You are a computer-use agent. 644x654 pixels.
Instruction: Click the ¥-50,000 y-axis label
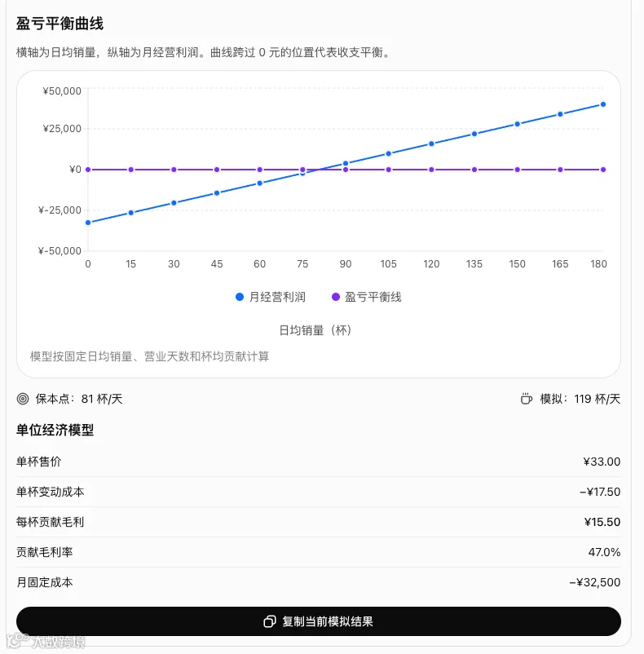pos(60,250)
